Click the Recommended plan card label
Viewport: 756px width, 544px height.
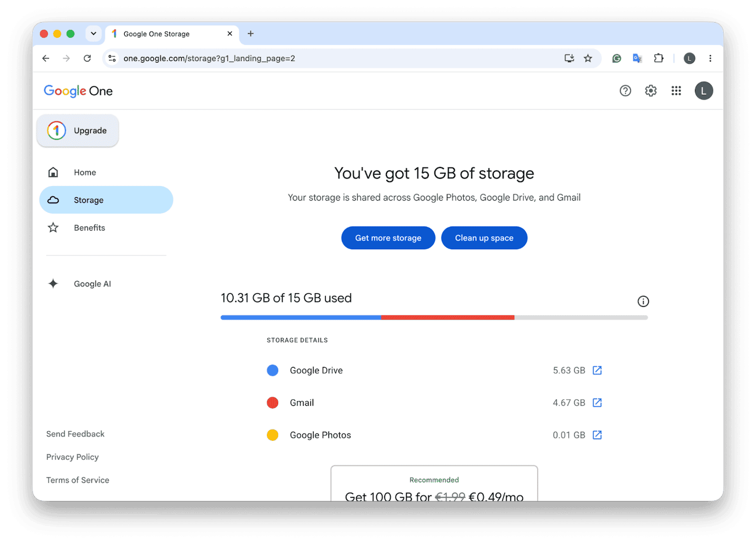pos(434,480)
